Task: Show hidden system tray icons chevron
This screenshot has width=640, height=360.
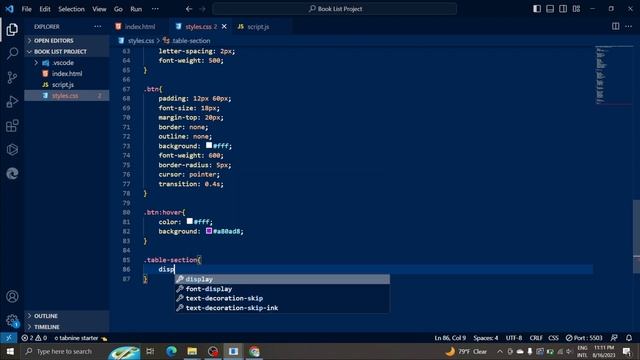Action: click(500, 351)
